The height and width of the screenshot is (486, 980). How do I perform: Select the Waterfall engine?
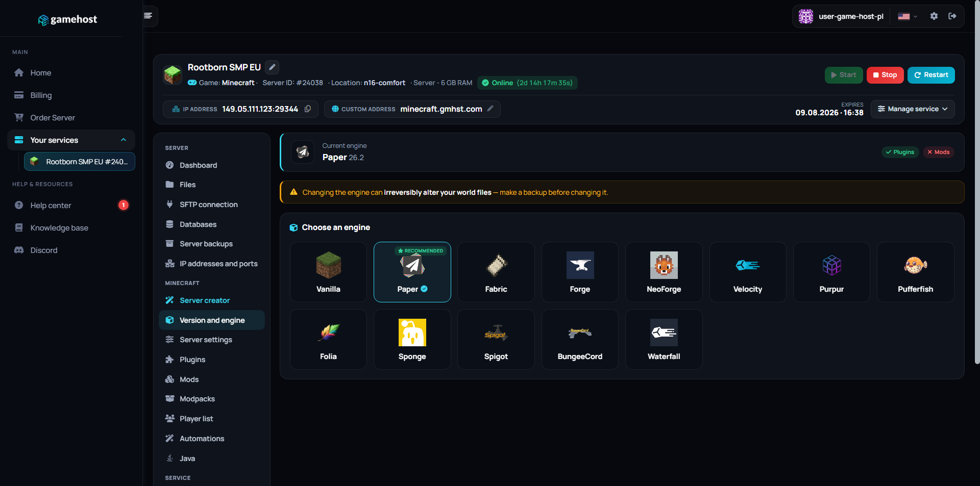(x=664, y=339)
